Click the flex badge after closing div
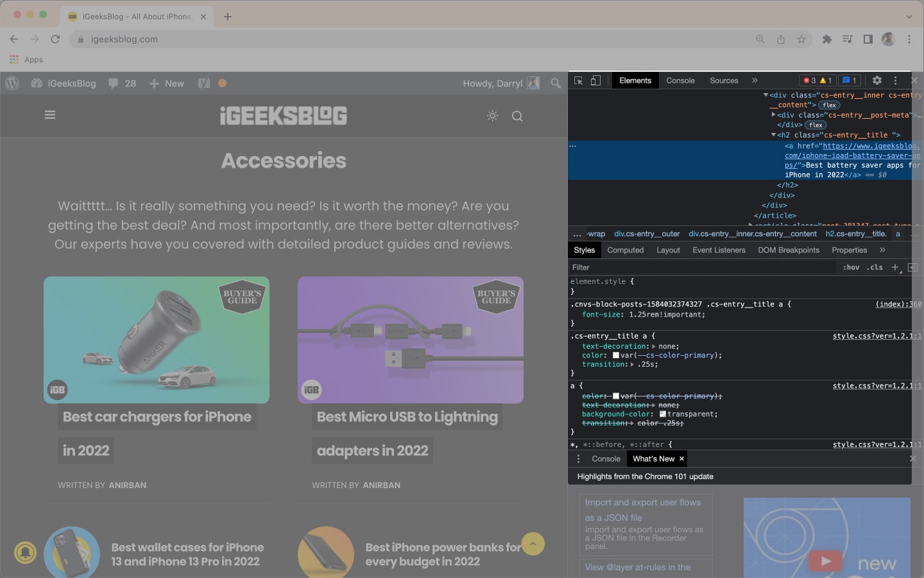The width and height of the screenshot is (924, 578). point(816,125)
